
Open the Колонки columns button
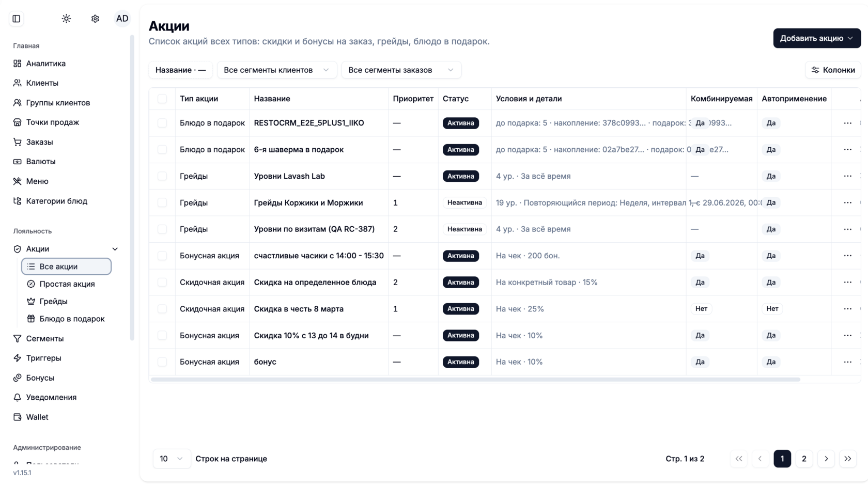click(x=833, y=70)
